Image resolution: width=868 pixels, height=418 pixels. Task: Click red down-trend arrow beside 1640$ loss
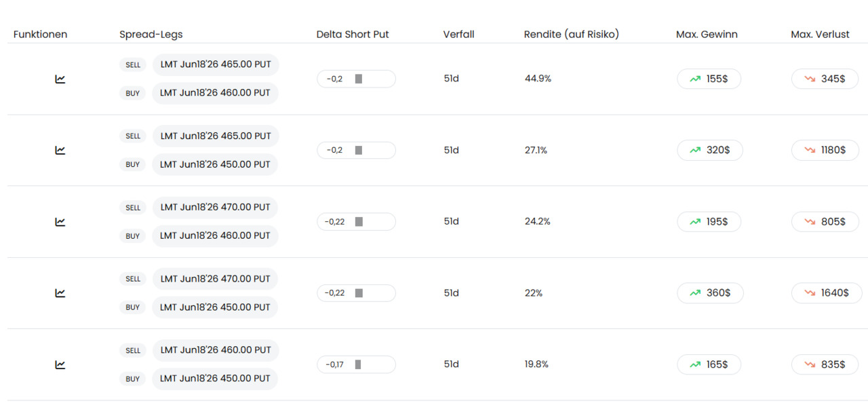click(x=810, y=293)
